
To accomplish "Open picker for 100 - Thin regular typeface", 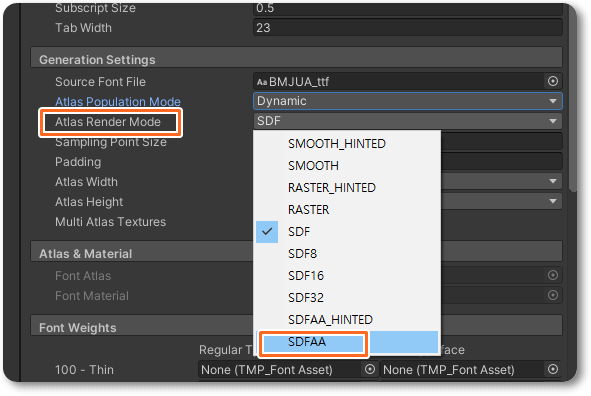I will [370, 369].
